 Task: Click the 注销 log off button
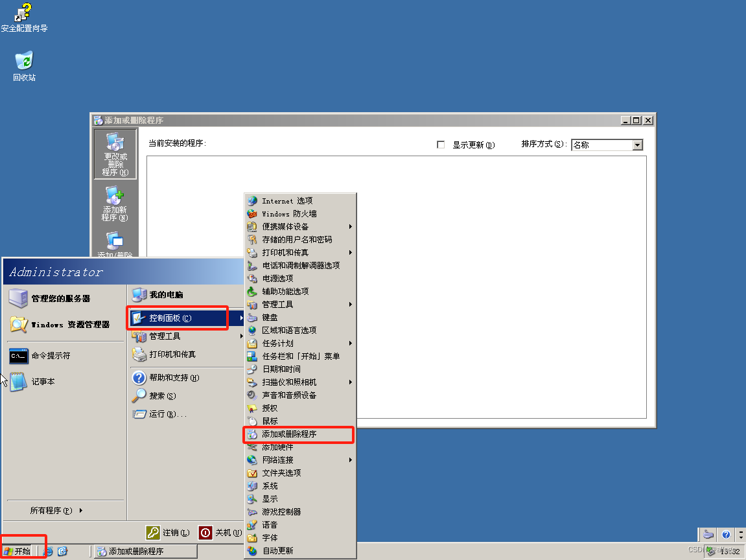click(x=168, y=532)
